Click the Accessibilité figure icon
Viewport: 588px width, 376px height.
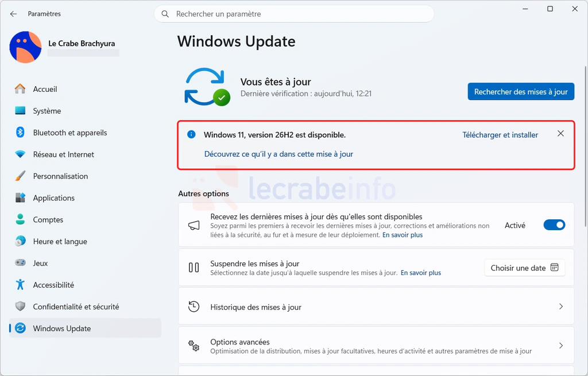pos(20,285)
